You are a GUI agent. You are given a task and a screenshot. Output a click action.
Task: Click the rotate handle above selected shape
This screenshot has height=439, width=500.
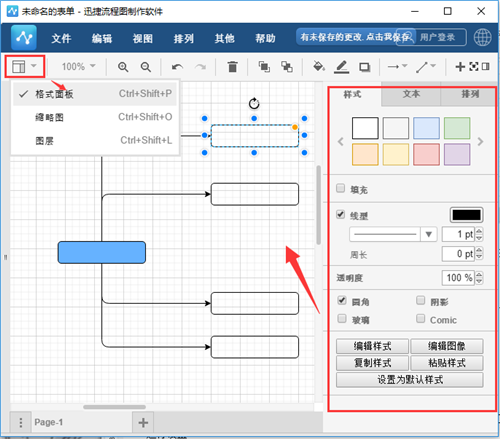pyautogui.click(x=254, y=104)
